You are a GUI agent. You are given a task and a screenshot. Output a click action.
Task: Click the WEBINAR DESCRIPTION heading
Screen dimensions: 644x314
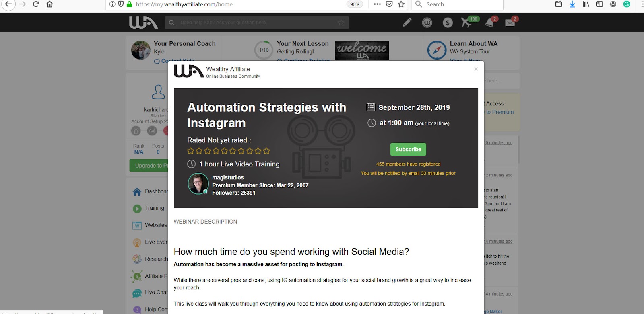click(205, 222)
